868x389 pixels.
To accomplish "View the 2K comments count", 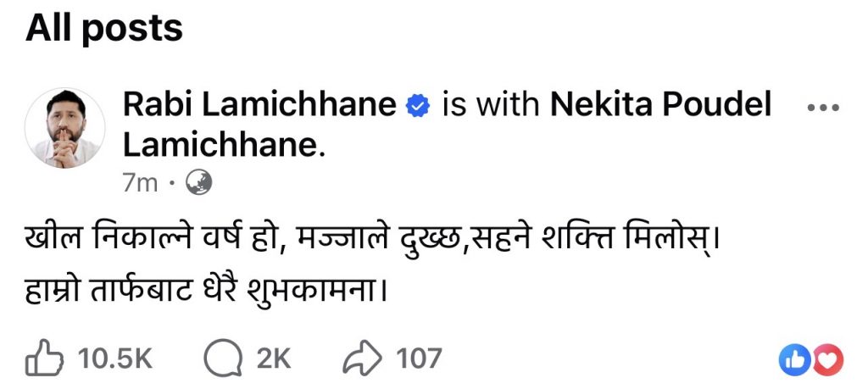I will click(273, 358).
